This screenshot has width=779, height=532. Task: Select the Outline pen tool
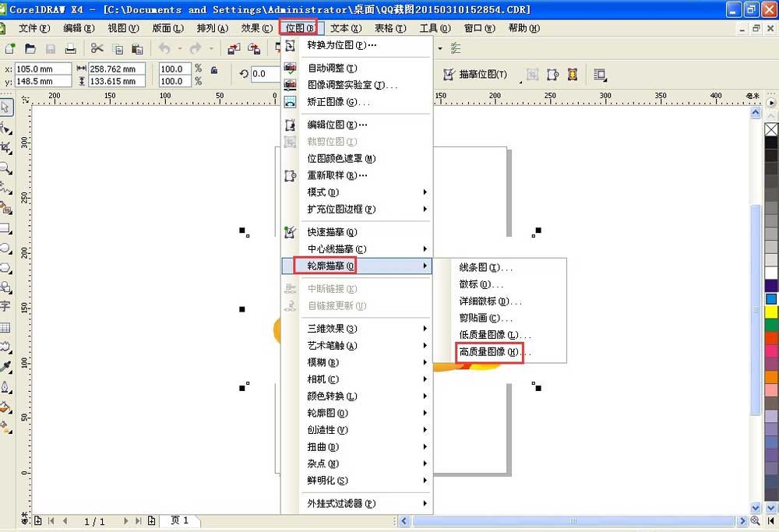click(6, 387)
